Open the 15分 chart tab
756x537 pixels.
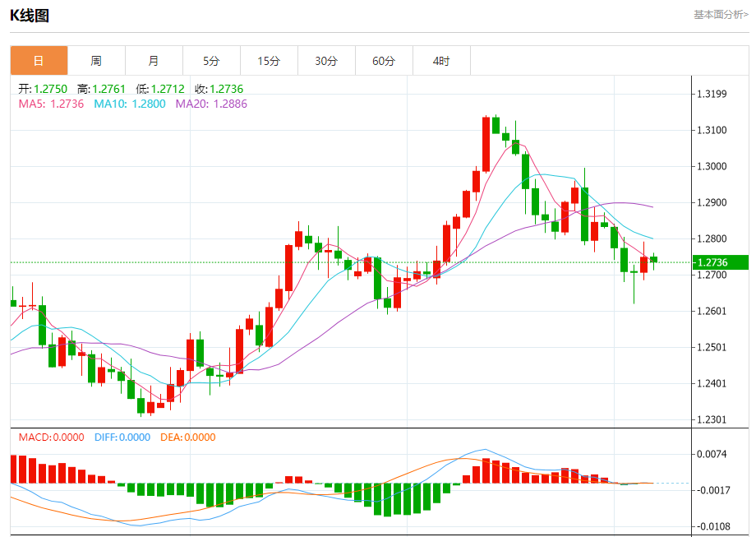pyautogui.click(x=269, y=61)
